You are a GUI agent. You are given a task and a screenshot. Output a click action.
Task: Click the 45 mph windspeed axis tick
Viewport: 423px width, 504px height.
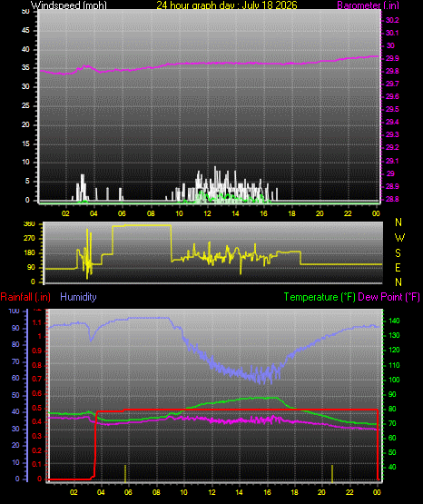tap(25, 30)
